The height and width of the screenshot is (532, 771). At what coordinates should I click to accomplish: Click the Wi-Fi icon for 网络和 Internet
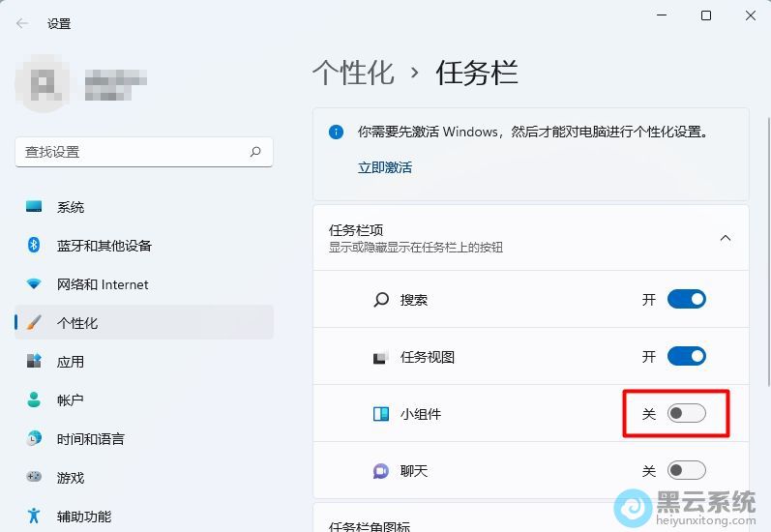pos(35,284)
